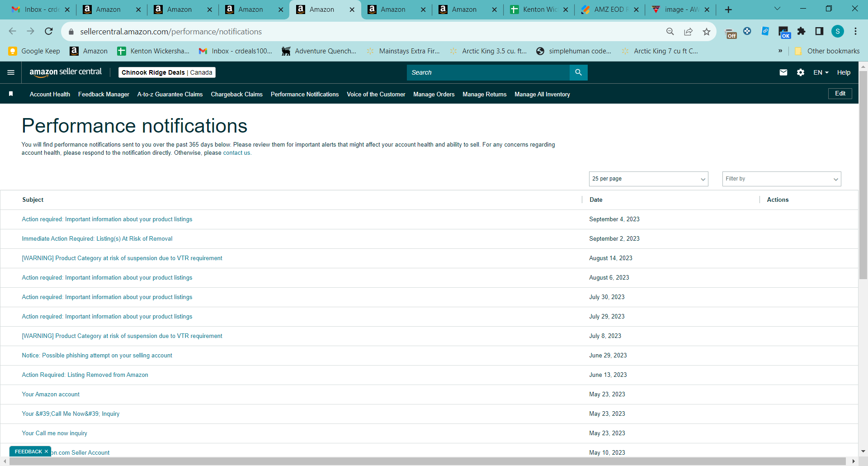Open Feedback Manager in the navigation bar

[x=104, y=94]
